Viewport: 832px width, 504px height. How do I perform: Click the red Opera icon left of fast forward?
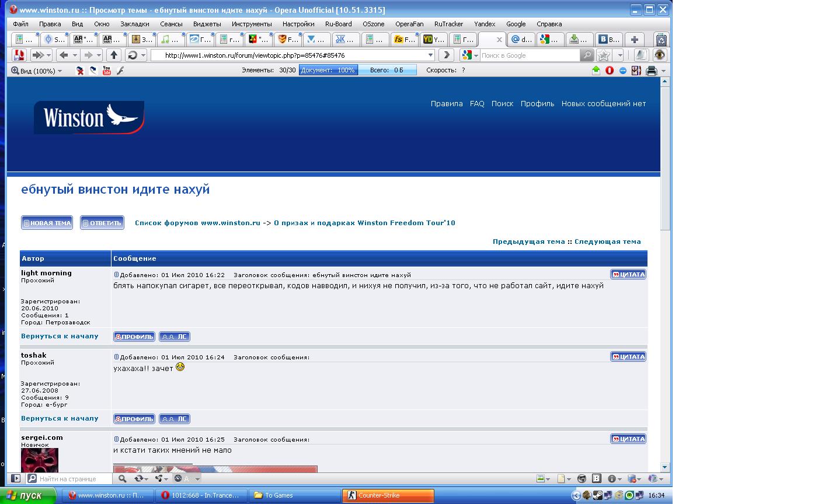click(x=19, y=55)
